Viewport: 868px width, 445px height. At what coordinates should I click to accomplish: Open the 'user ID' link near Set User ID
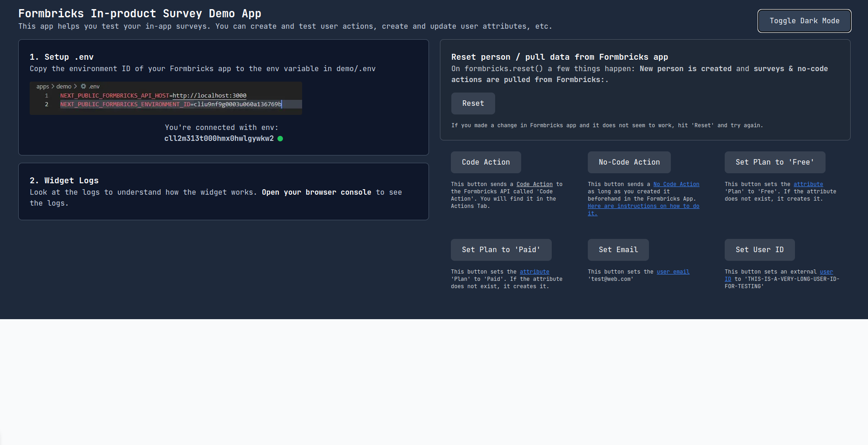click(x=826, y=271)
